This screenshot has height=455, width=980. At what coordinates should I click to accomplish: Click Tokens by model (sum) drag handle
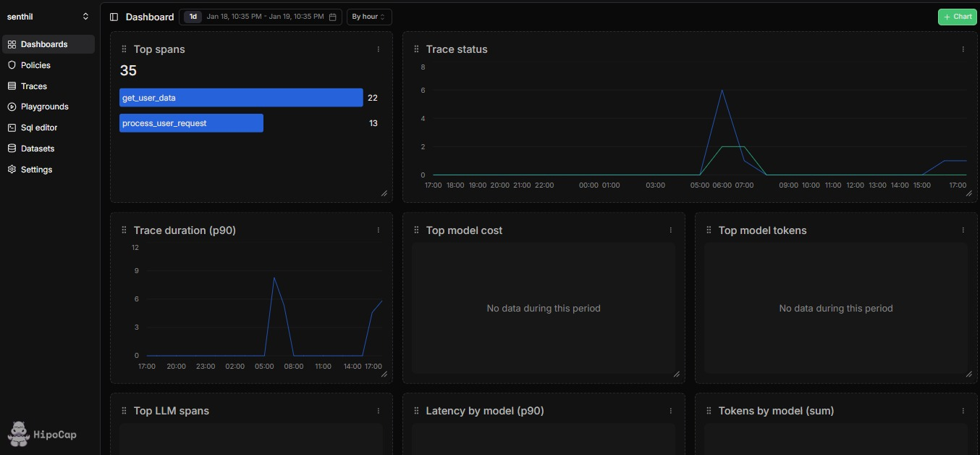pos(709,411)
